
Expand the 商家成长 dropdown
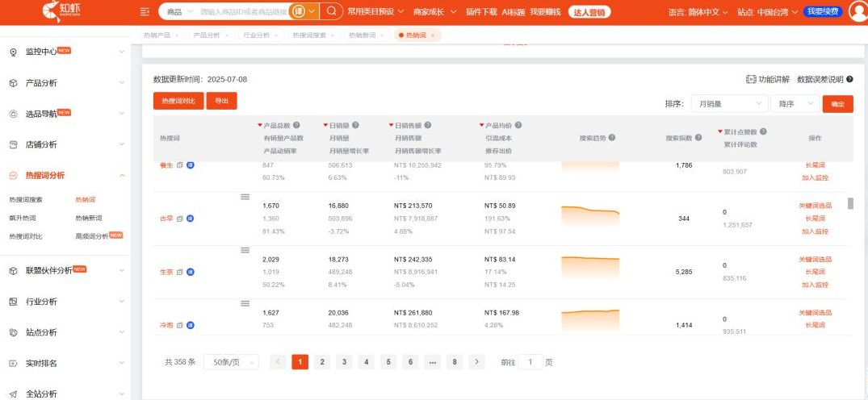(435, 11)
